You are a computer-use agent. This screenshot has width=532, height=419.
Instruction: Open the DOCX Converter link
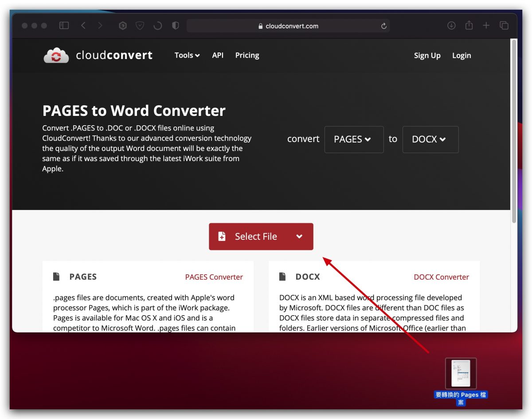[x=441, y=277]
